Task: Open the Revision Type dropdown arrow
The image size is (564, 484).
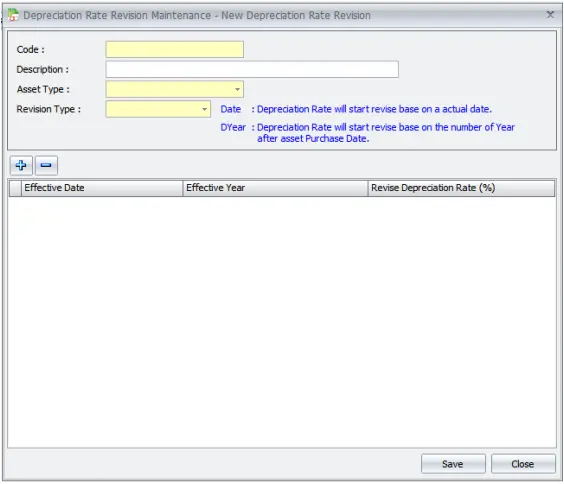Action: (204, 109)
